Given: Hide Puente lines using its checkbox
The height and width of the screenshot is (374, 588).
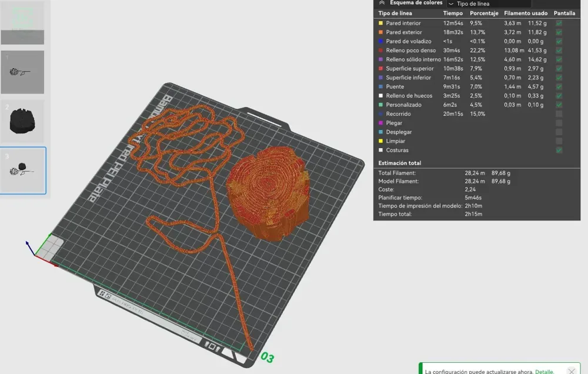Looking at the screenshot, I should click(559, 86).
